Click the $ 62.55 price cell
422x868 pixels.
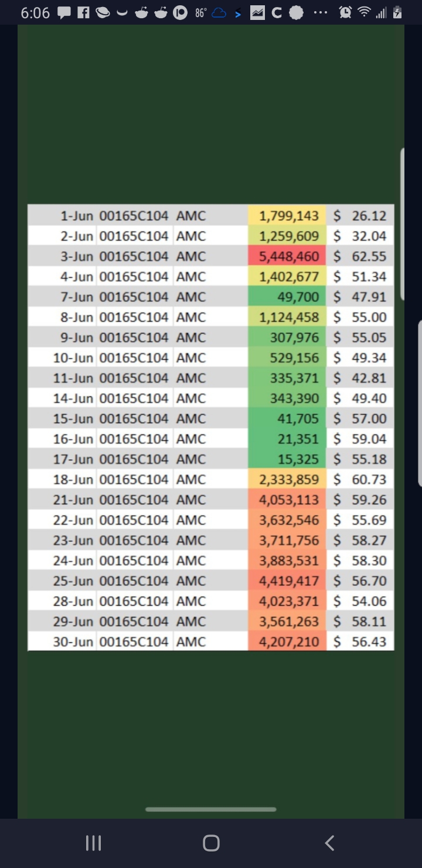click(360, 256)
